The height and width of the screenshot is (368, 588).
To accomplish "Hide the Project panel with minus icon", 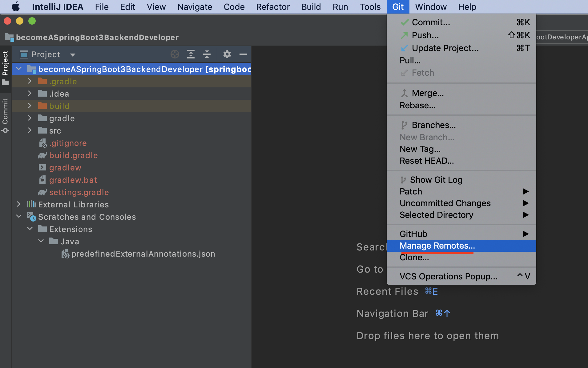I will pyautogui.click(x=243, y=54).
